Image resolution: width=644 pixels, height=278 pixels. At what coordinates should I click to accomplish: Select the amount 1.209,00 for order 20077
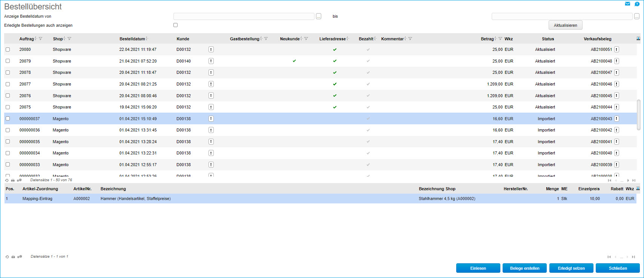click(495, 84)
